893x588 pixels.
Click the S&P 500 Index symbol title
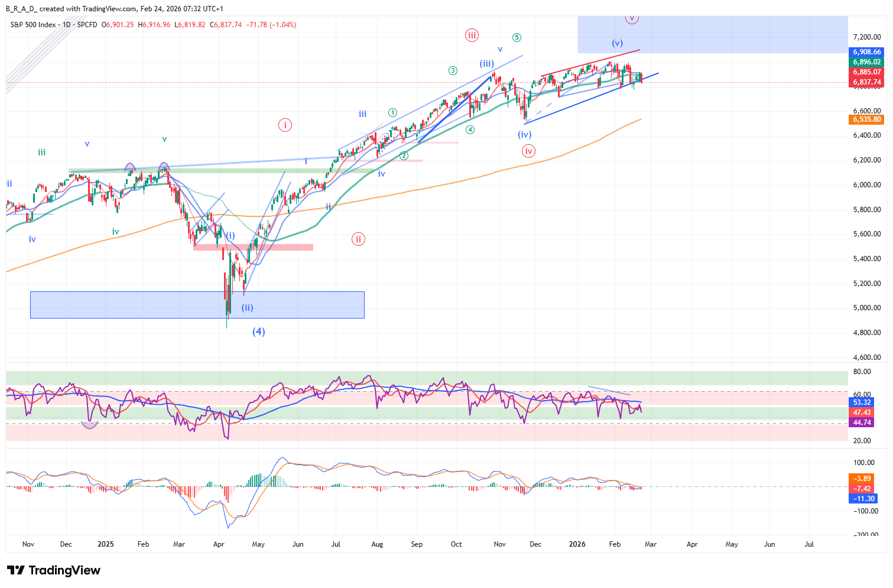(33, 25)
